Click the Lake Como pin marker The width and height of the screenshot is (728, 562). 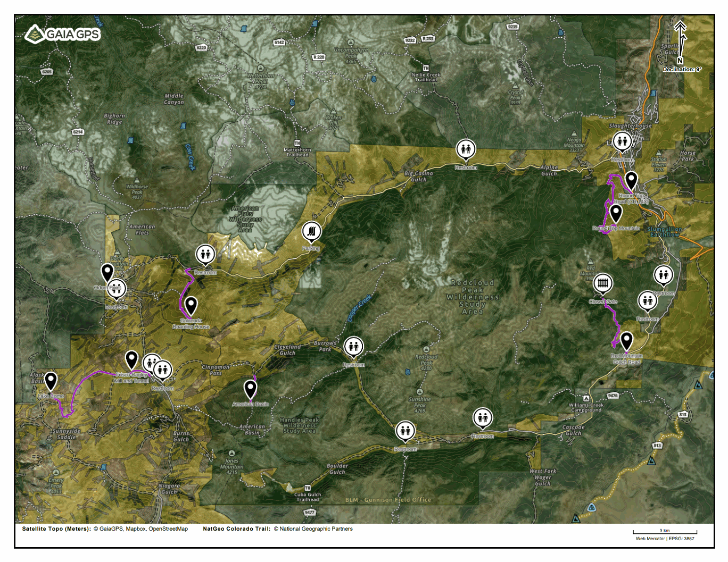click(51, 381)
